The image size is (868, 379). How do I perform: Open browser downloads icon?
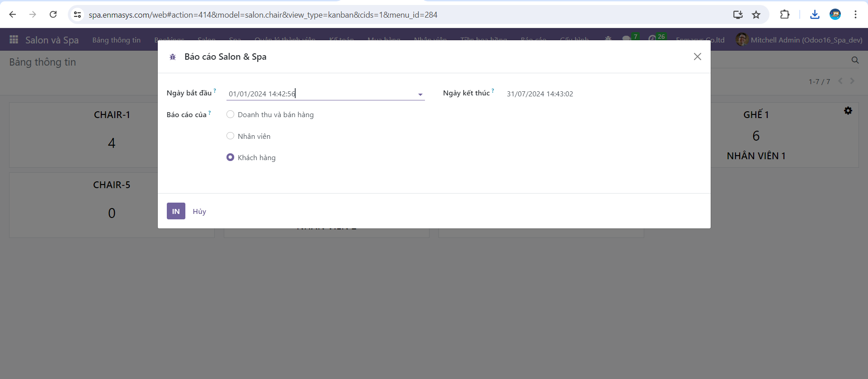pyautogui.click(x=815, y=15)
